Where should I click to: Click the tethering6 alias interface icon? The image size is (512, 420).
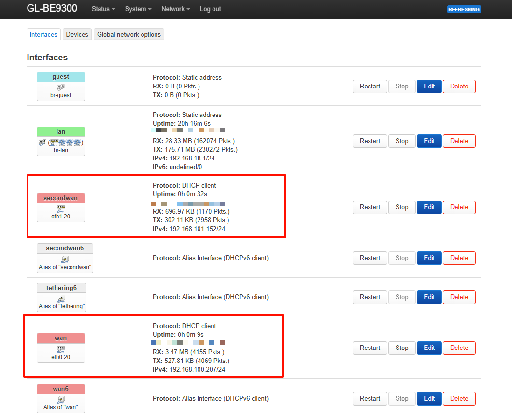[61, 299]
